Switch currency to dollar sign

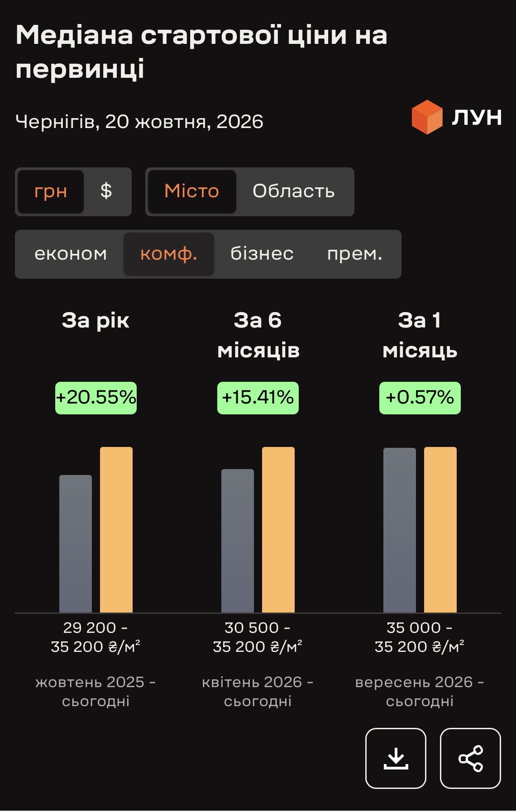106,191
